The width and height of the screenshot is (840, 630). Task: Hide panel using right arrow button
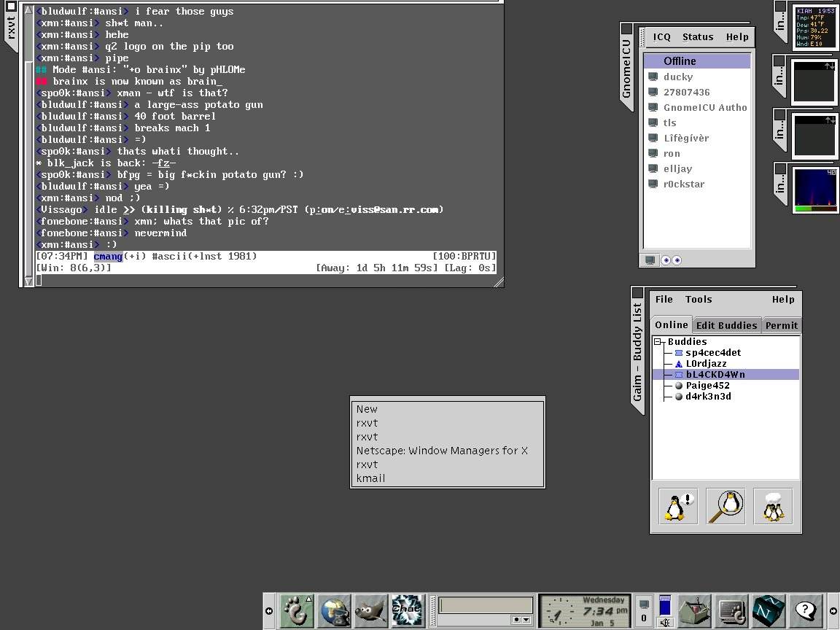click(x=833, y=611)
